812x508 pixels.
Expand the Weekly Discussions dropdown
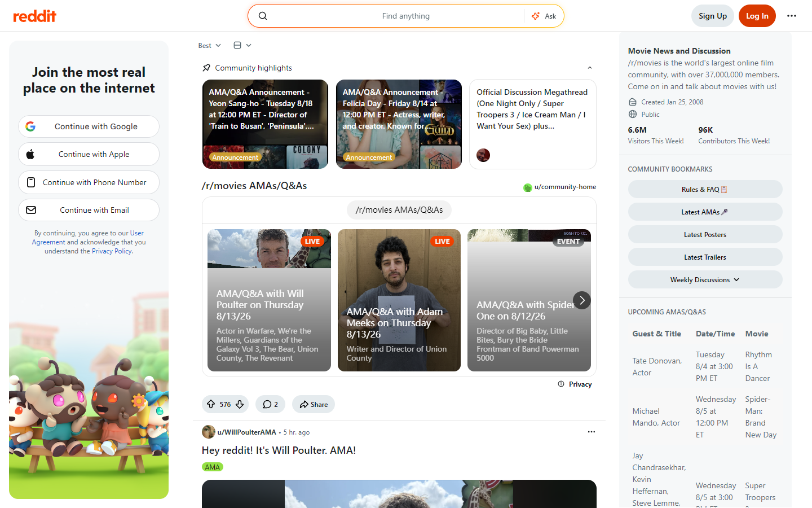[x=705, y=279]
